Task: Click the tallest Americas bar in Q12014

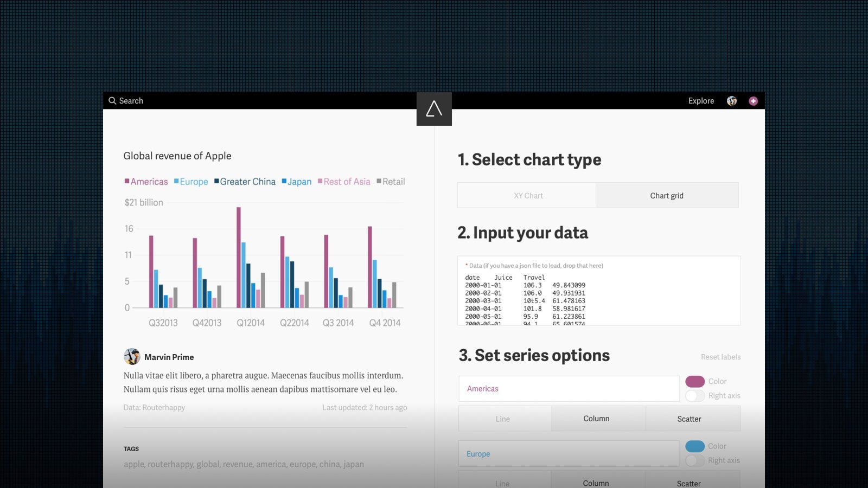Action: tap(239, 258)
